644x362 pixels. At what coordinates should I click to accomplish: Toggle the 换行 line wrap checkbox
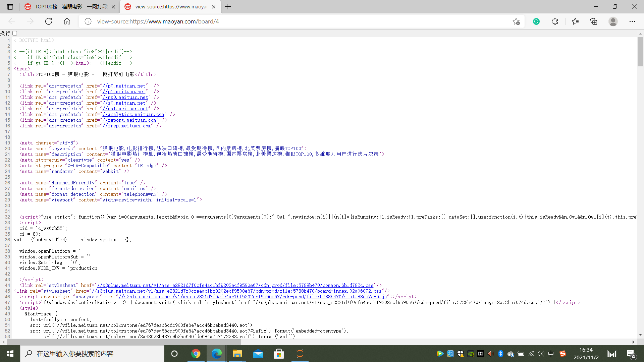(15, 33)
